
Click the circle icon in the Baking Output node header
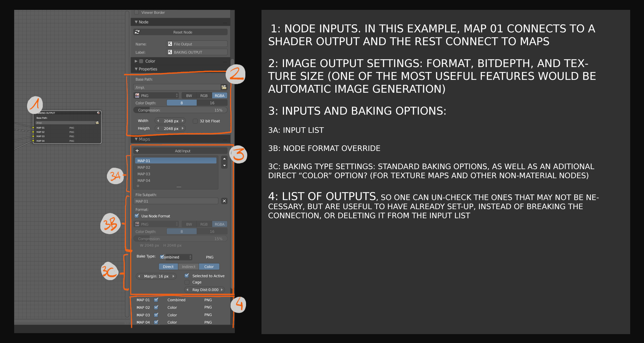point(98,113)
